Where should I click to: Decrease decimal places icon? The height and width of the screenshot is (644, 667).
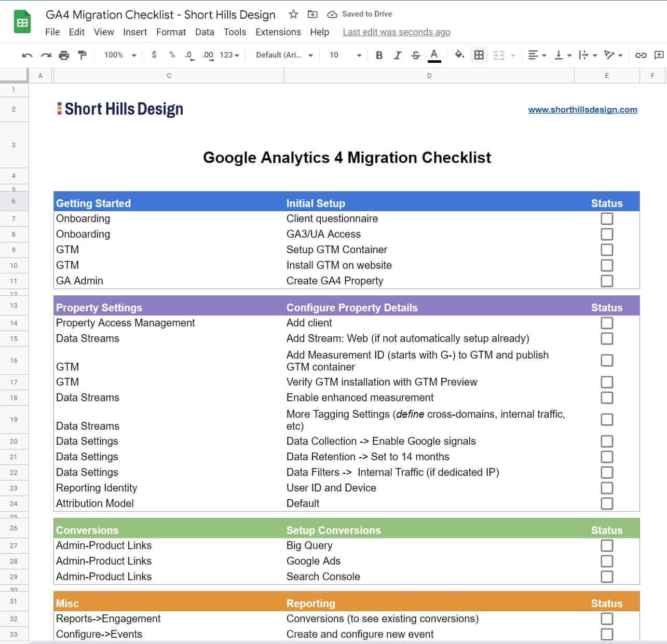coord(189,55)
